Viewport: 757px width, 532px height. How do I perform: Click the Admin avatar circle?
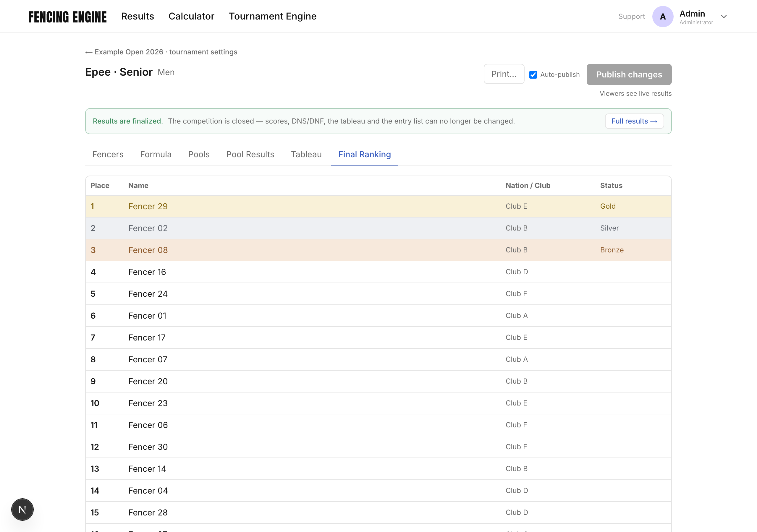(663, 17)
